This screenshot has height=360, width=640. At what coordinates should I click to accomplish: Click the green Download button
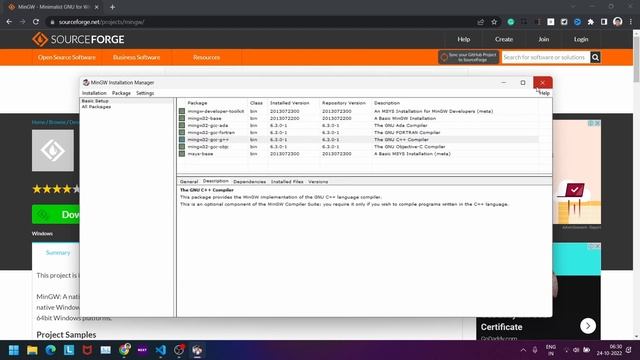[56, 215]
